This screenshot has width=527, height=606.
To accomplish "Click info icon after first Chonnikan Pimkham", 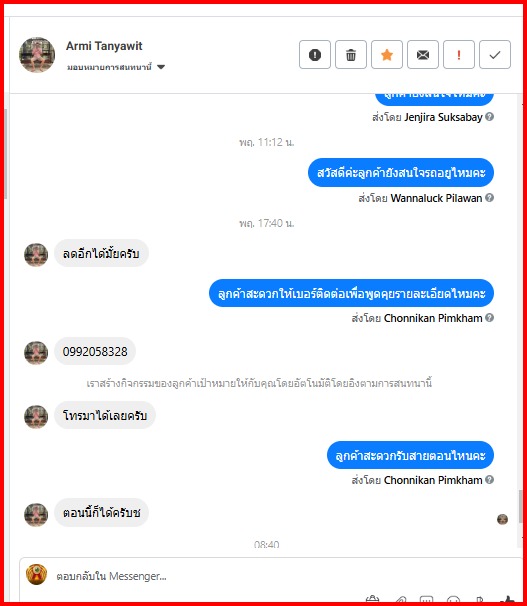I will pyautogui.click(x=490, y=317).
